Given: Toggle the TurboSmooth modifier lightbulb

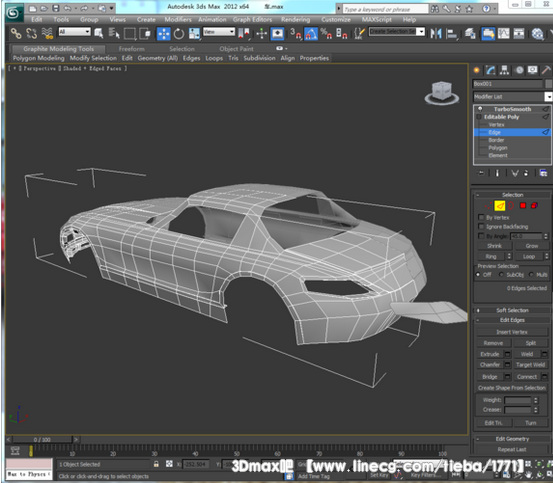Looking at the screenshot, I should (480, 109).
